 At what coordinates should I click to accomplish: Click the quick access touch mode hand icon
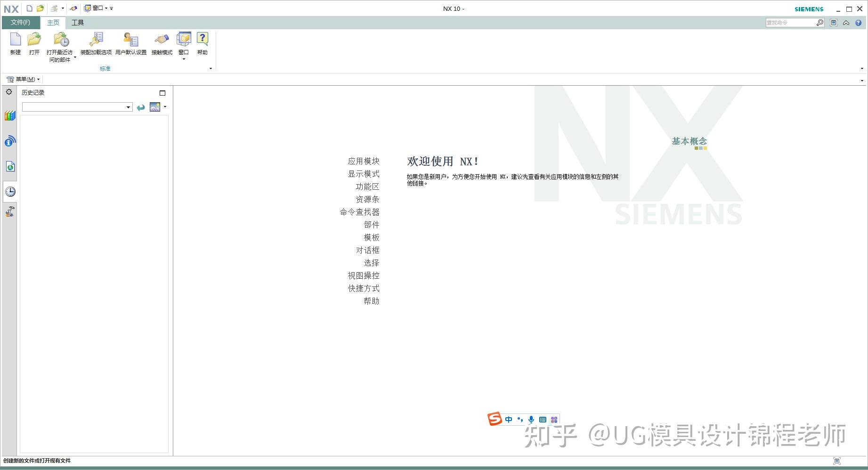pyautogui.click(x=73, y=8)
